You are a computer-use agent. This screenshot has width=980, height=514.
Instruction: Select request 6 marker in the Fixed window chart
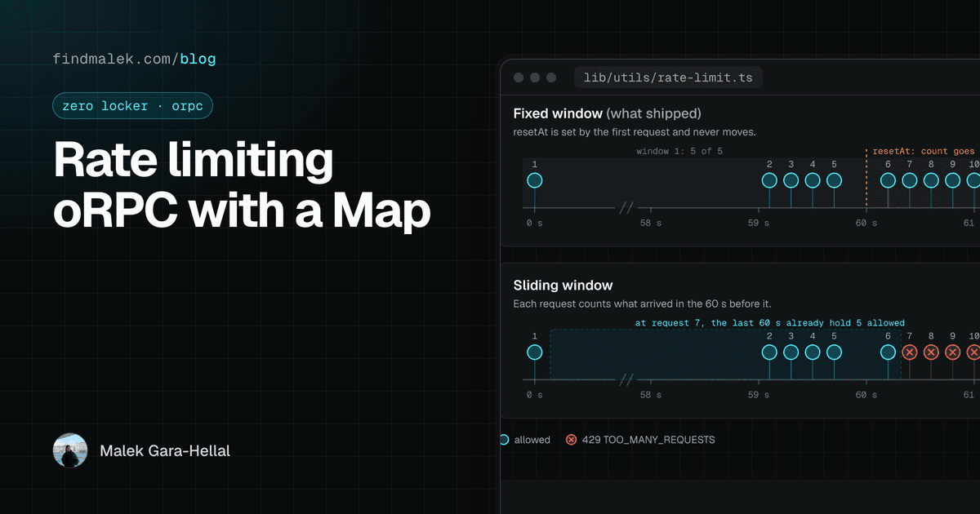coord(888,180)
